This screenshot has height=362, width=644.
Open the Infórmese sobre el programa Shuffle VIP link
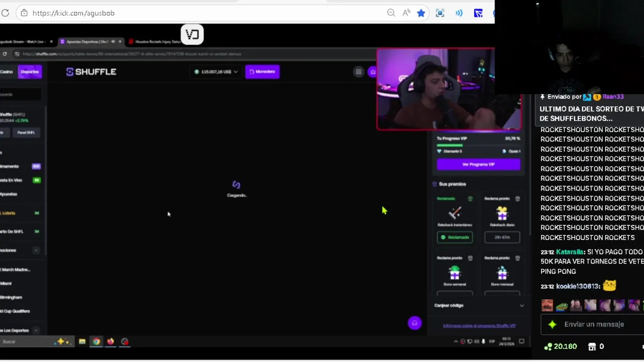tap(479, 326)
